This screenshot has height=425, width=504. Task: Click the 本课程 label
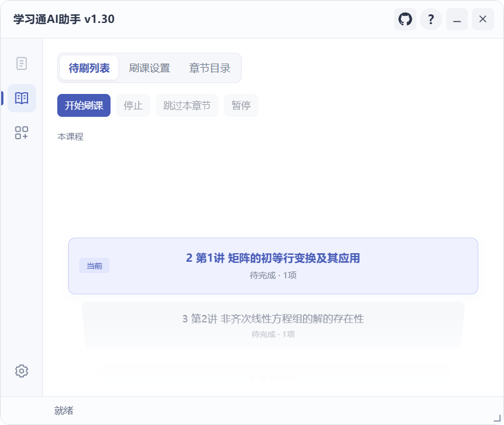[70, 137]
